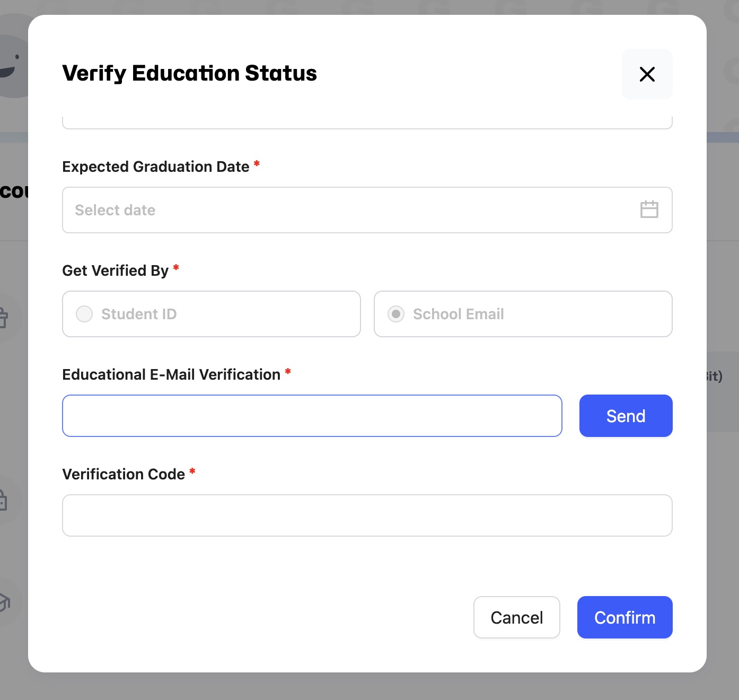Open the Expected Graduation Date picker field
Image resolution: width=739 pixels, height=700 pixels.
350,210
